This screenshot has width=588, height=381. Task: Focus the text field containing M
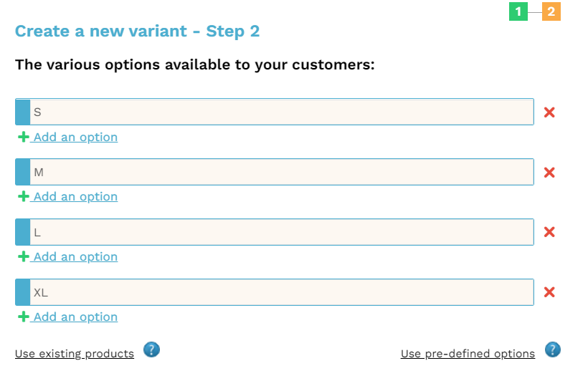coord(282,172)
